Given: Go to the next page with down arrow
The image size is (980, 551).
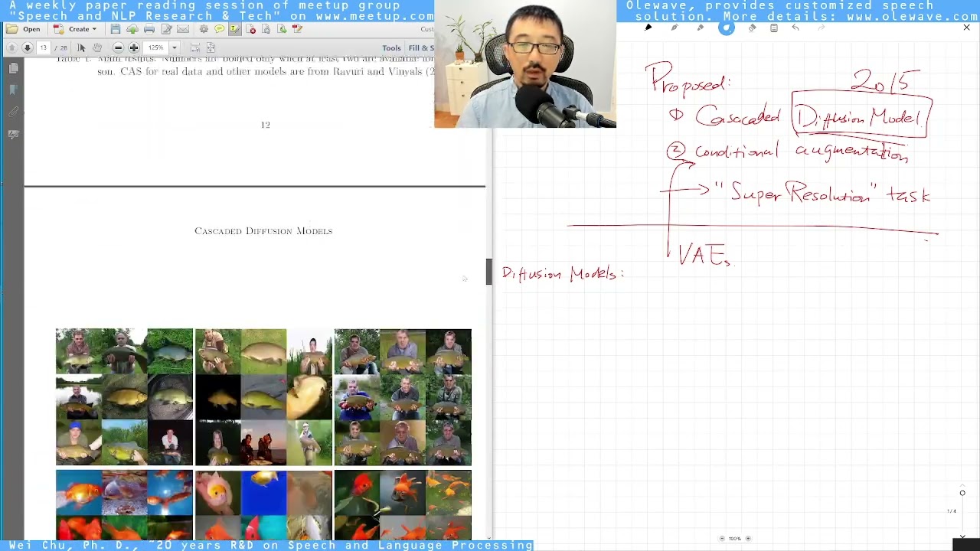Looking at the screenshot, I should [27, 47].
